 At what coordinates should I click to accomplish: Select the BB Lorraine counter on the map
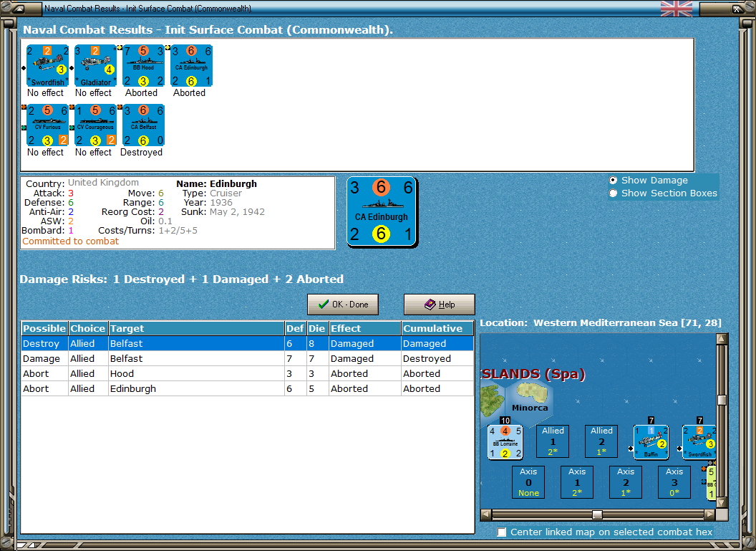pyautogui.click(x=505, y=441)
